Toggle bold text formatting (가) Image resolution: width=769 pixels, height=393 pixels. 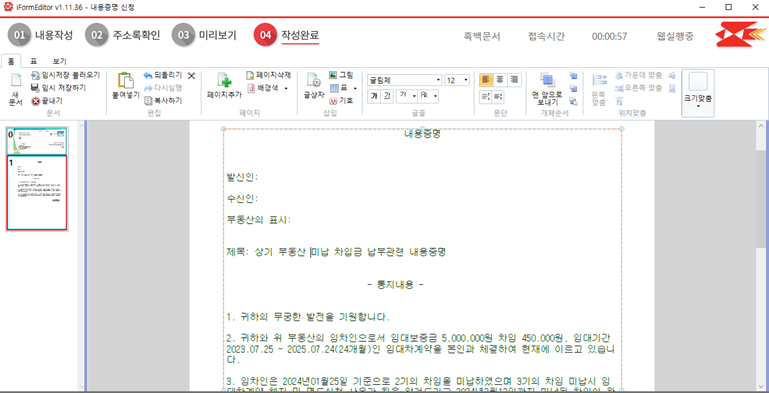pyautogui.click(x=374, y=97)
